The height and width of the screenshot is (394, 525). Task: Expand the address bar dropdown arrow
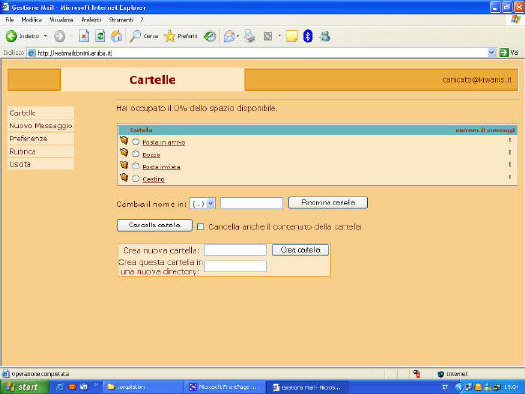click(492, 53)
